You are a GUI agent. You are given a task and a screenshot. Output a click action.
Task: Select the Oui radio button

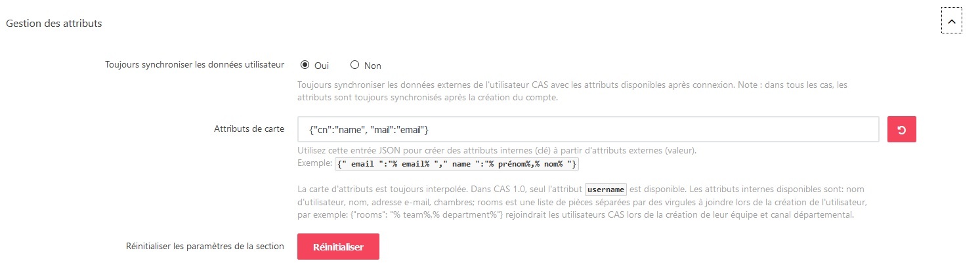[x=305, y=65]
